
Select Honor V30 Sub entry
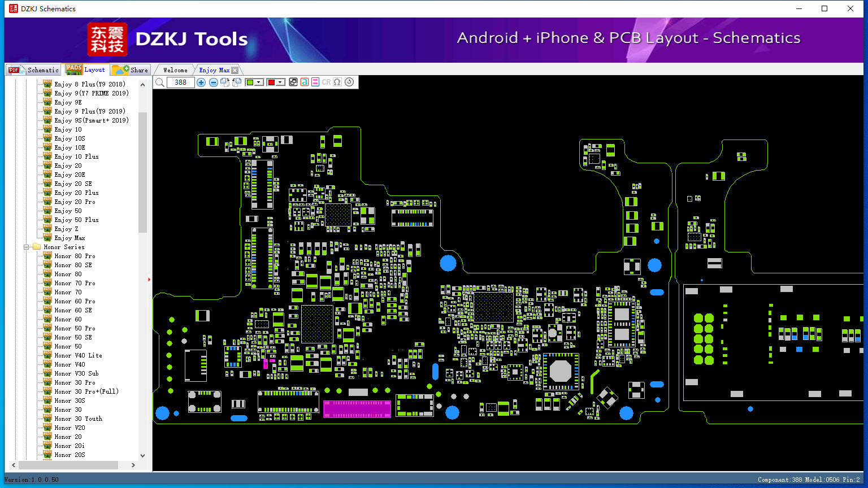click(76, 373)
